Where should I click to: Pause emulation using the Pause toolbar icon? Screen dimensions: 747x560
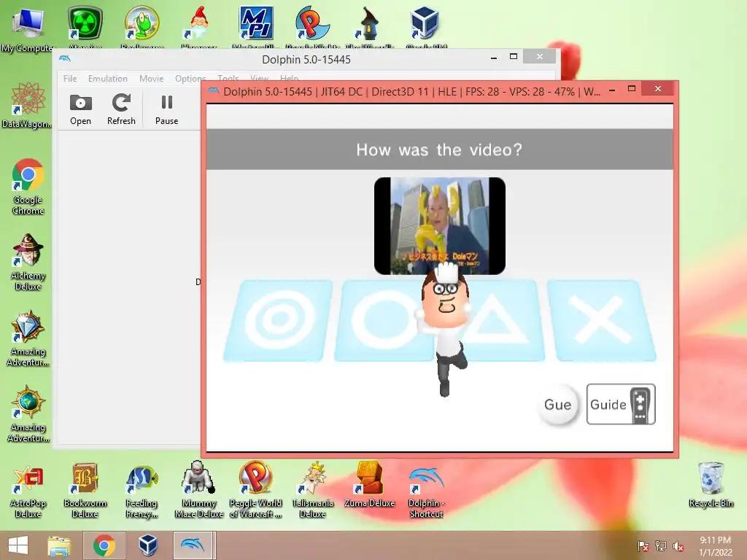[167, 109]
